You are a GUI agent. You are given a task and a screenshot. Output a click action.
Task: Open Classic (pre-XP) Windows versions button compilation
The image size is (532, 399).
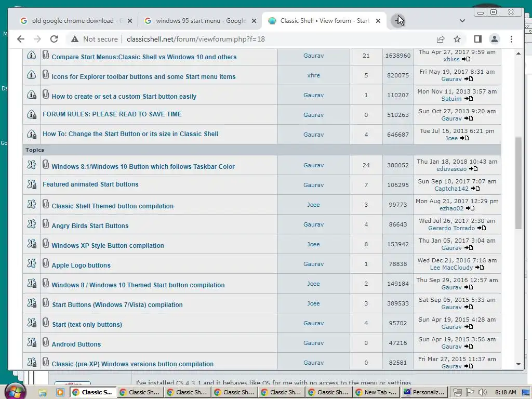pos(132,364)
